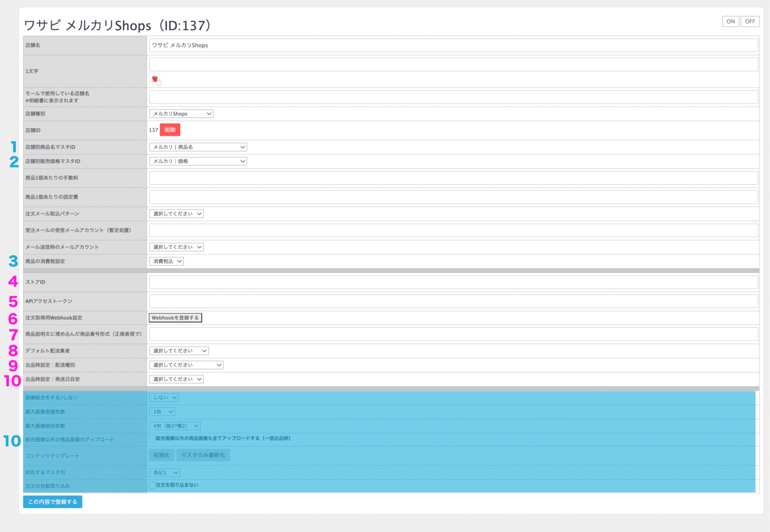
Task: Open the 画像結合をする/しない dropdown
Action: [164, 398]
